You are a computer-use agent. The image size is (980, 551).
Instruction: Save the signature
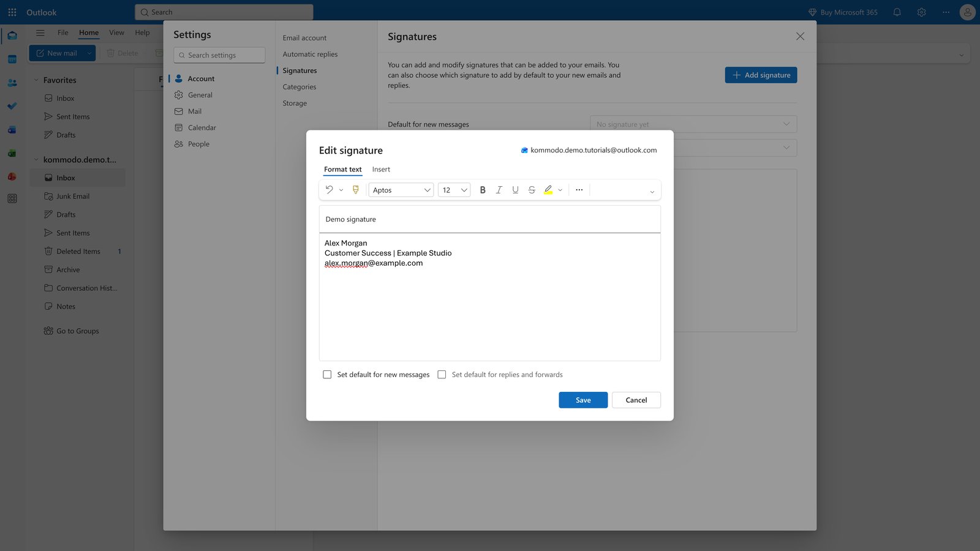point(583,400)
